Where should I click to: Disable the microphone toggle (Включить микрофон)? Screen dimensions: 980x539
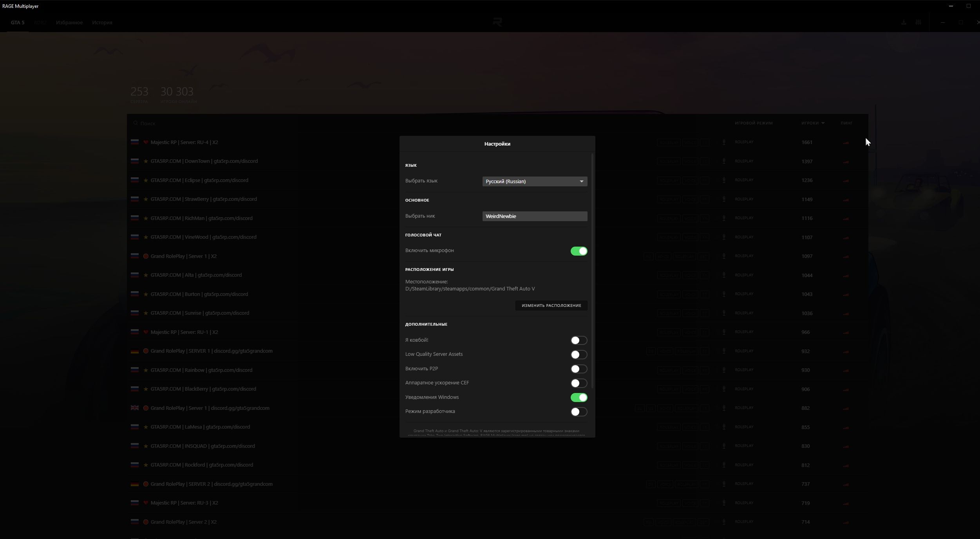[579, 251]
